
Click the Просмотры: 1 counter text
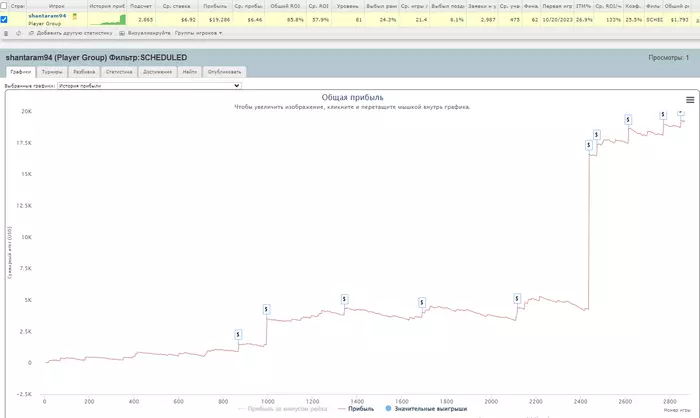[668, 58]
